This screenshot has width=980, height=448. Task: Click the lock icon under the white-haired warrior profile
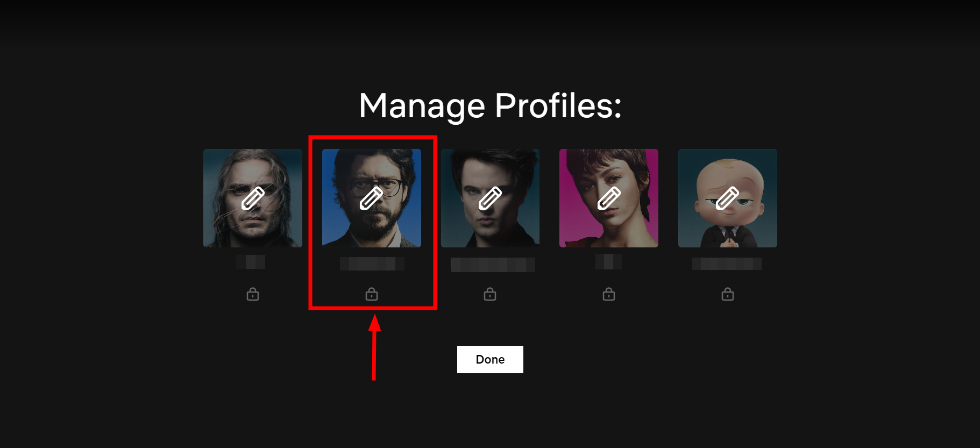pyautogui.click(x=253, y=294)
